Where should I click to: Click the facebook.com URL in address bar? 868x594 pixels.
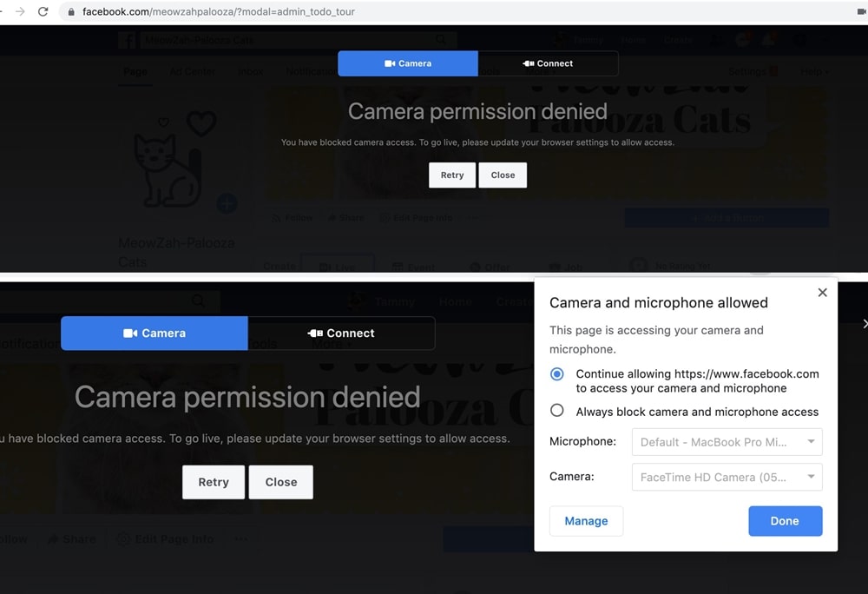[218, 11]
